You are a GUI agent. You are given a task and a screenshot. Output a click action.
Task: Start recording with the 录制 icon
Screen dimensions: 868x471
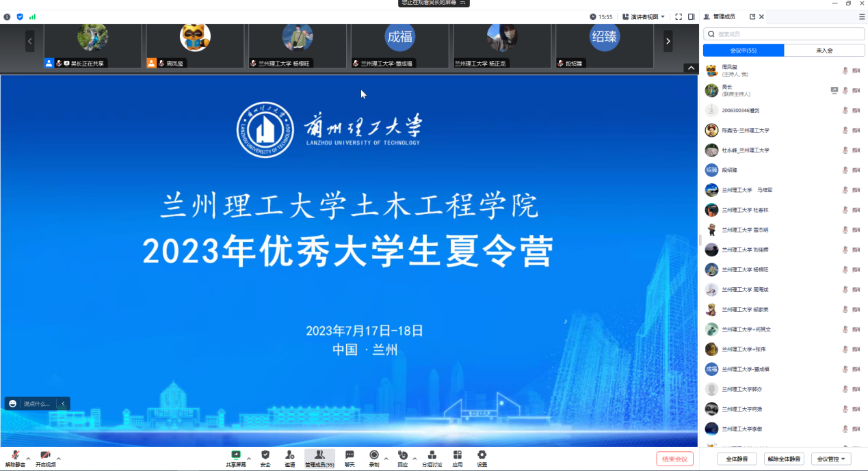[374, 456]
